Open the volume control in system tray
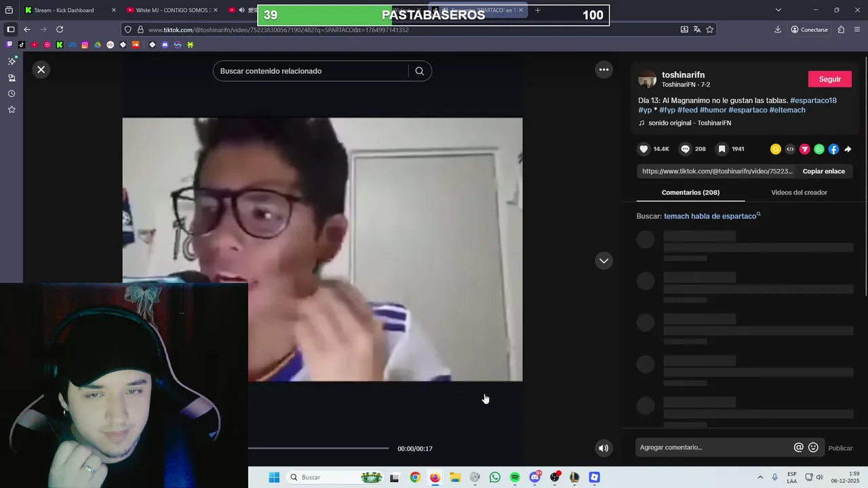Screen dimensions: 868x488 [819, 477]
